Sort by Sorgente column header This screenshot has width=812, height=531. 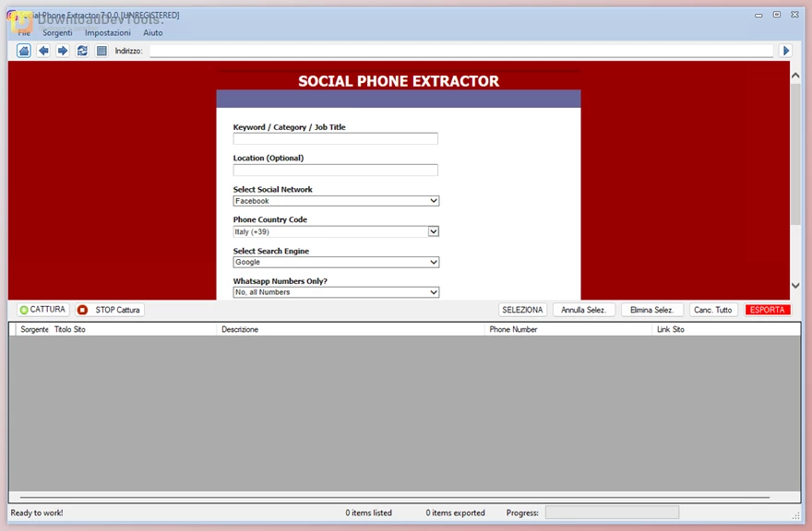point(33,329)
